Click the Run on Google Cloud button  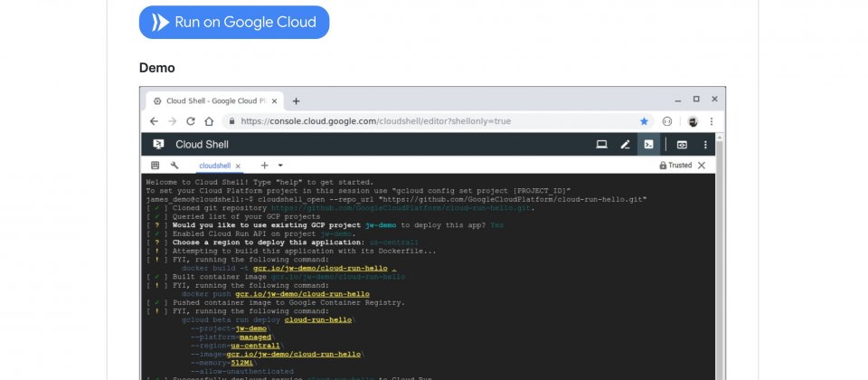[234, 22]
